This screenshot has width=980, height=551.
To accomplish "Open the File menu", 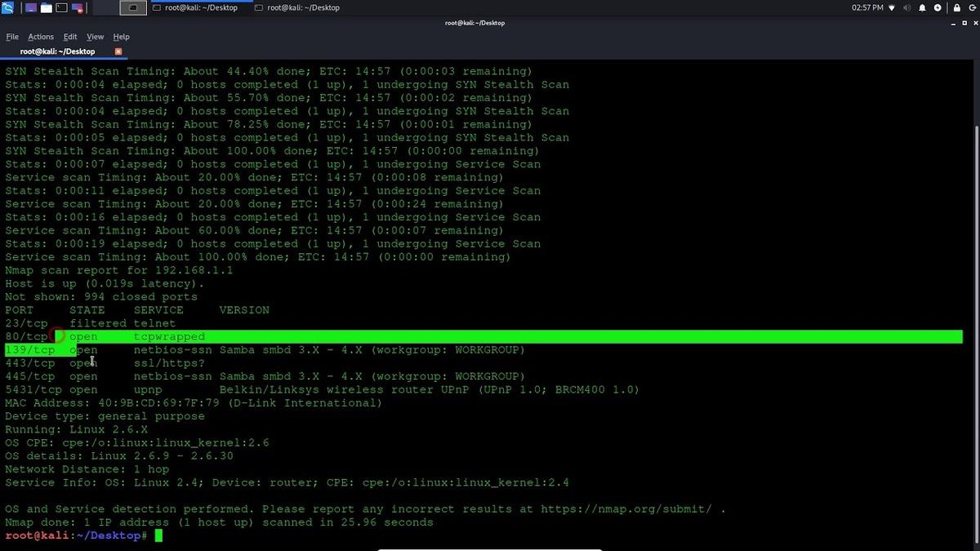I will click(x=12, y=36).
